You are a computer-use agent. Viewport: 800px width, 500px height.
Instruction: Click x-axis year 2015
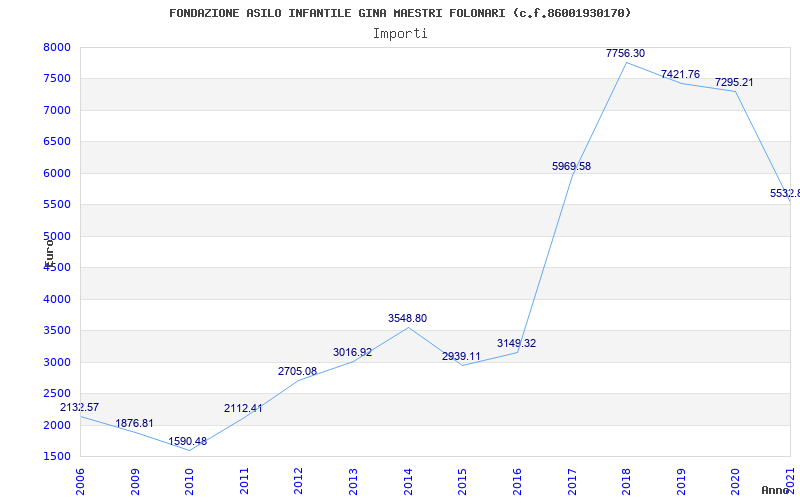[462, 482]
